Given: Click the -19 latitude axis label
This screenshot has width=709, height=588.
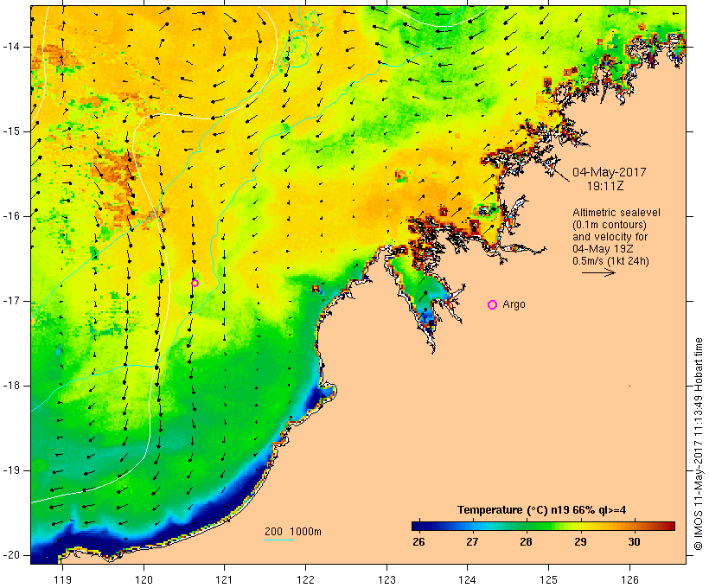Looking at the screenshot, I should pos(10,470).
